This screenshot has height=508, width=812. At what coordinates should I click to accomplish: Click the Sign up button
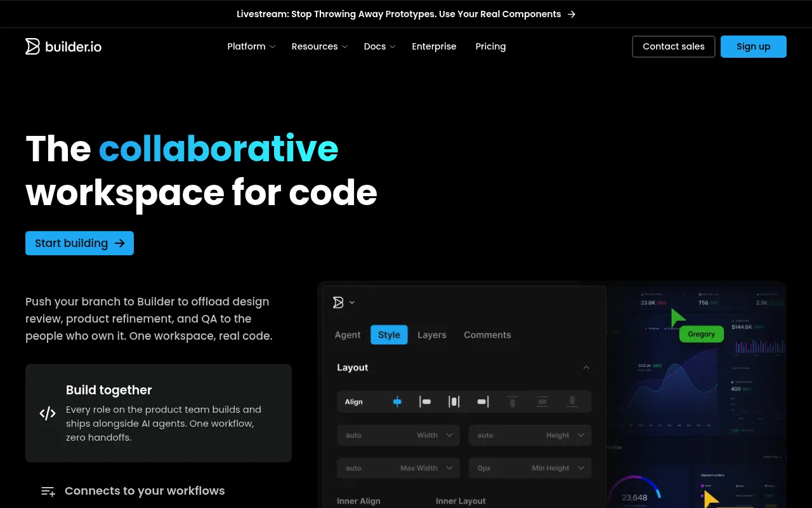pyautogui.click(x=754, y=46)
